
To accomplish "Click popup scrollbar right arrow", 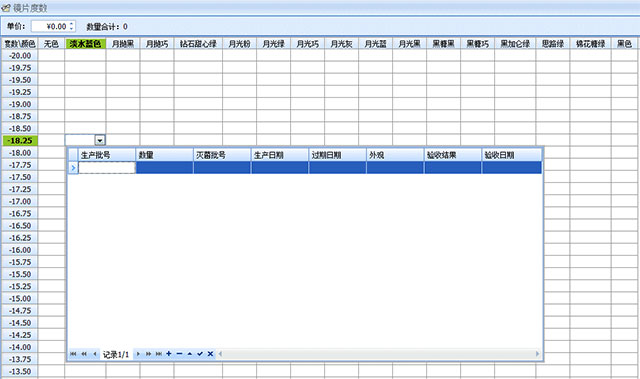I will [x=537, y=354].
